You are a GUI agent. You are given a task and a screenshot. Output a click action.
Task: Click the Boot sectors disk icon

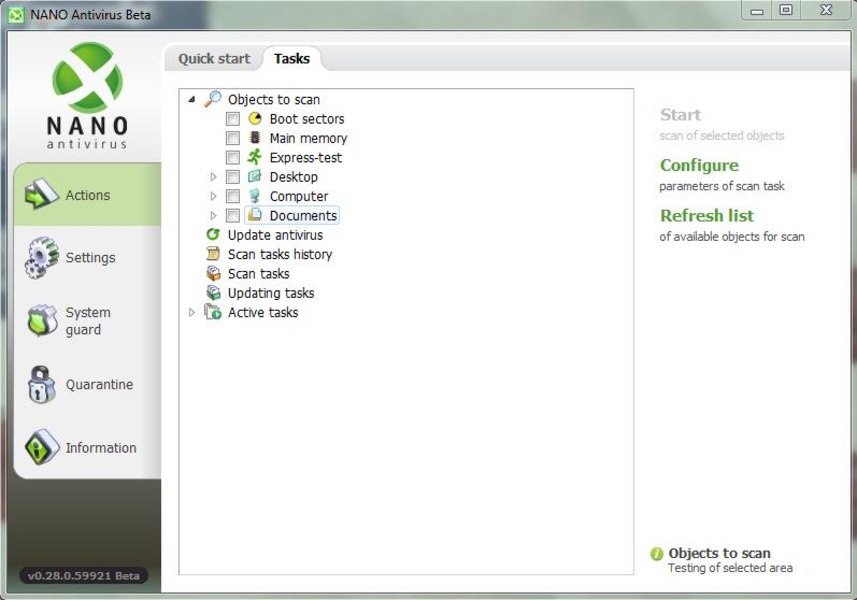255,119
